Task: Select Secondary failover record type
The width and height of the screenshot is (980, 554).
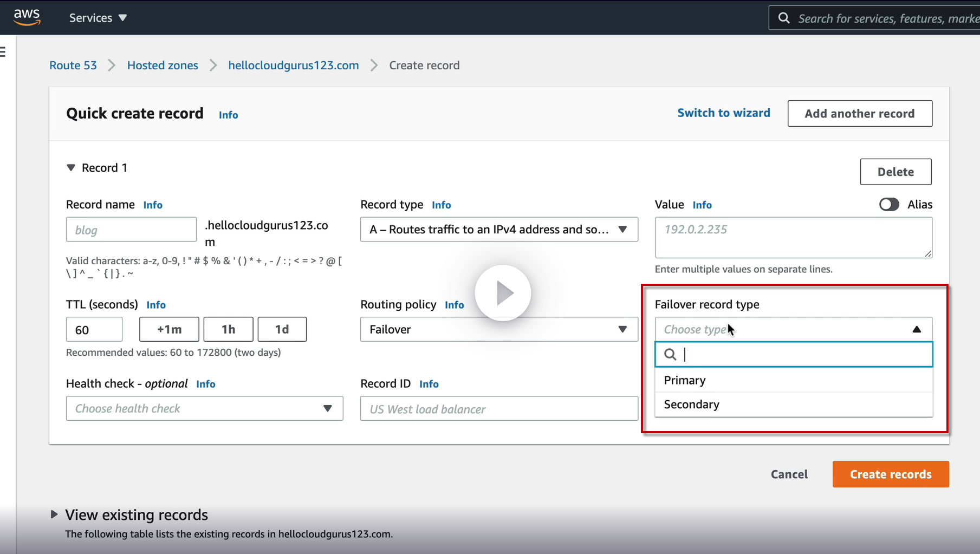Action: (x=794, y=405)
